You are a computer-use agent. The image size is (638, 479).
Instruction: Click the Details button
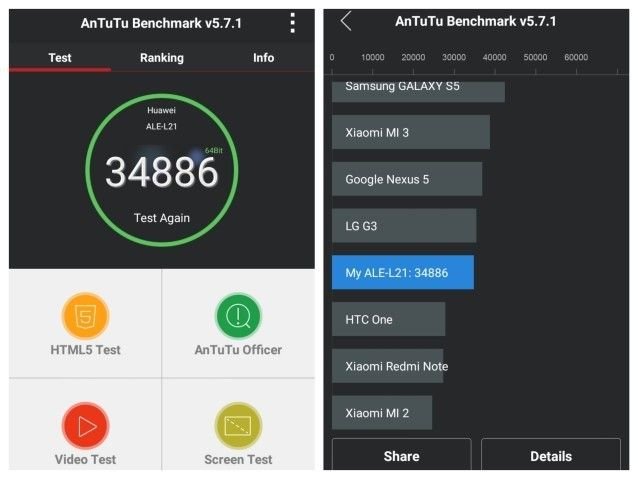[551, 456]
